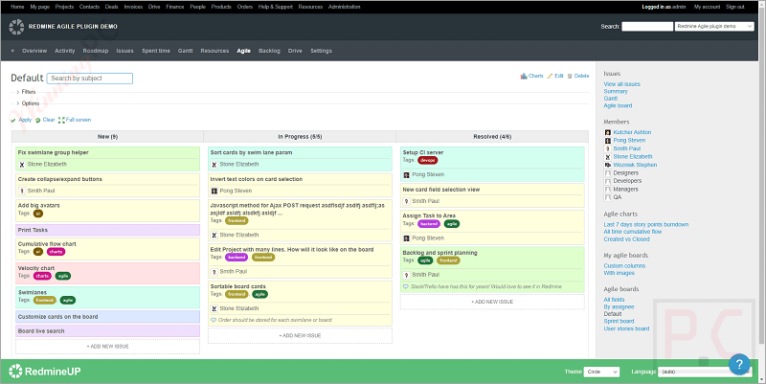Click the agile tag on Swimlanes card
Screen dimensions: 766x384
click(68, 300)
